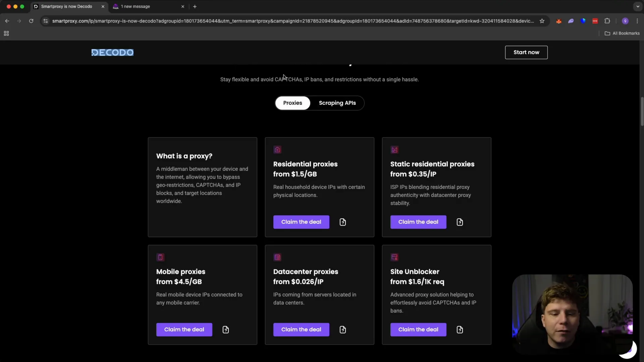Claim the deal for Residential proxies
644x362 pixels.
point(301,222)
